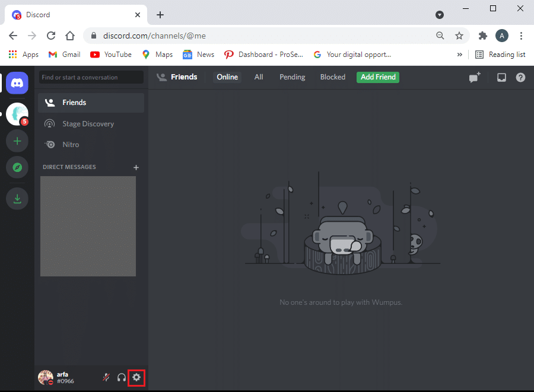Click Discord Home logo button

[x=17, y=84]
